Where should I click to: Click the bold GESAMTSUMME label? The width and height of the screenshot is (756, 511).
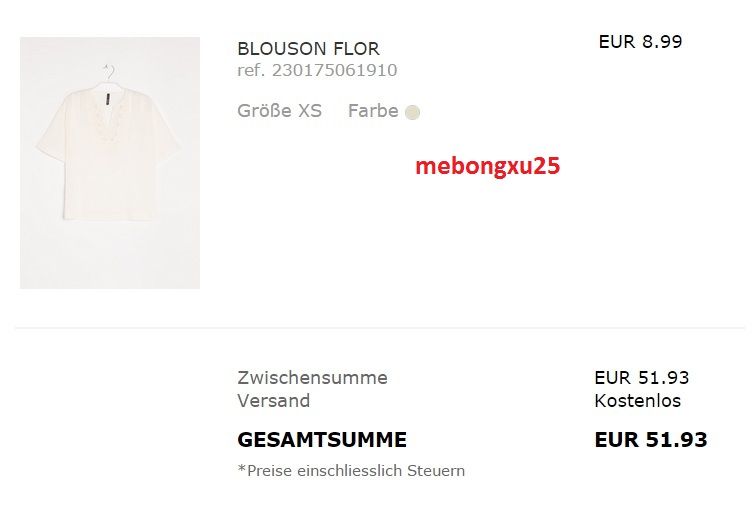[x=322, y=440]
